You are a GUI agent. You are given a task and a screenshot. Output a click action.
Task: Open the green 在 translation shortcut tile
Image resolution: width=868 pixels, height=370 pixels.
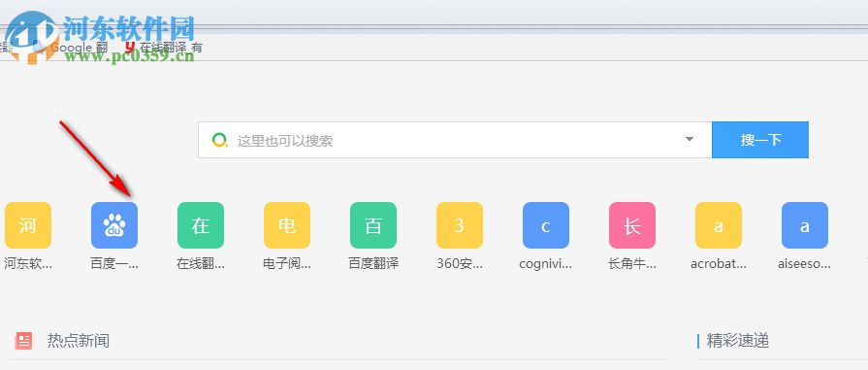coord(201,225)
